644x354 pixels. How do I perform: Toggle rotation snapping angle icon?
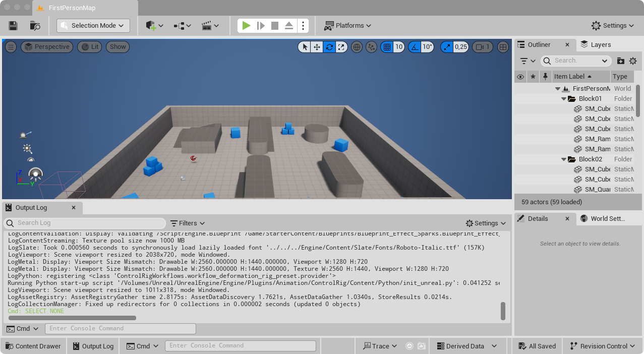point(415,47)
